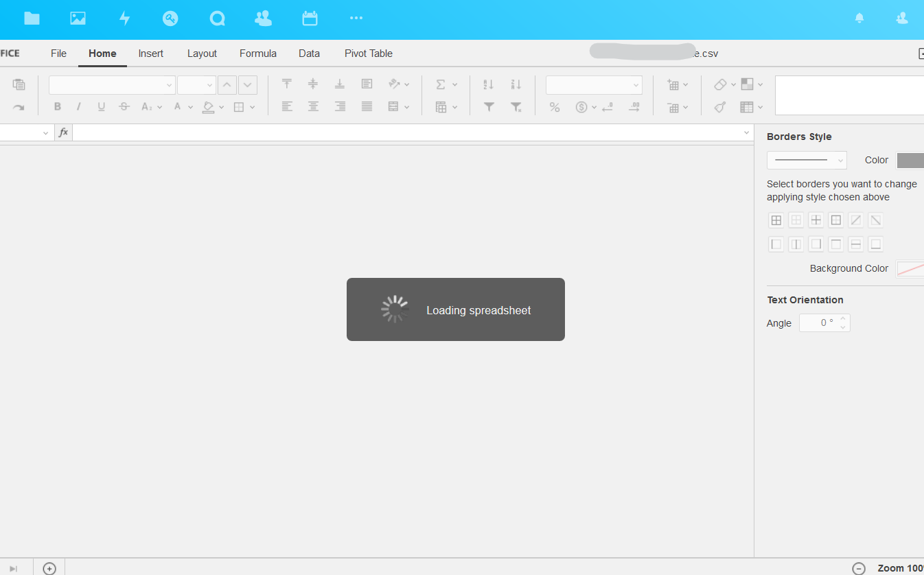Enable the filter icon

(488, 107)
